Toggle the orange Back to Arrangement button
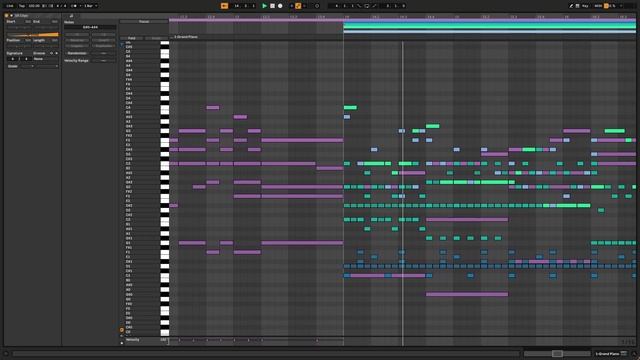Image resolution: width=640 pixels, height=360 pixels. (224, 6)
